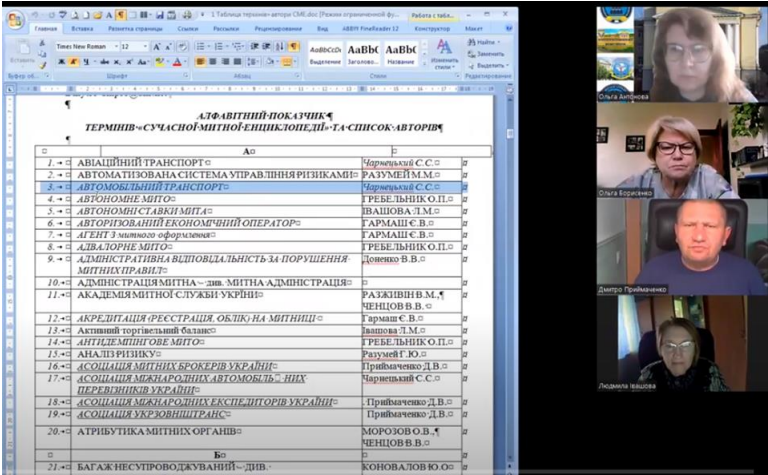Toggle center alignment
This screenshot has height=475, width=768.
[x=213, y=62]
